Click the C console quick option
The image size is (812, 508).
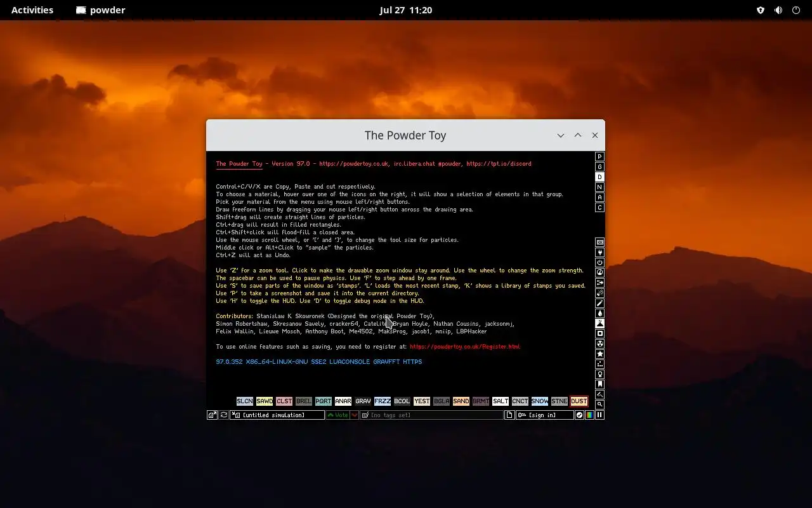click(x=599, y=207)
